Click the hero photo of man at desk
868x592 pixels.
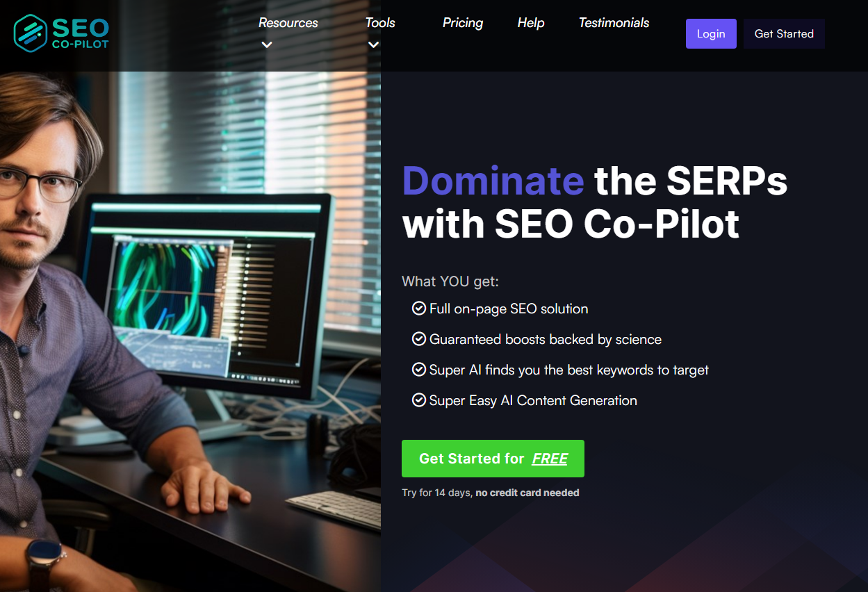[190, 331]
